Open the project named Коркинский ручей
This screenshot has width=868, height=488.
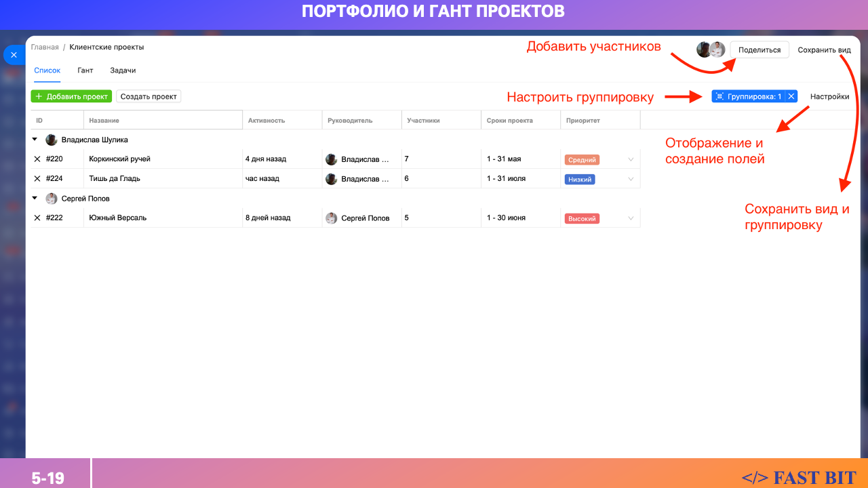[119, 159]
